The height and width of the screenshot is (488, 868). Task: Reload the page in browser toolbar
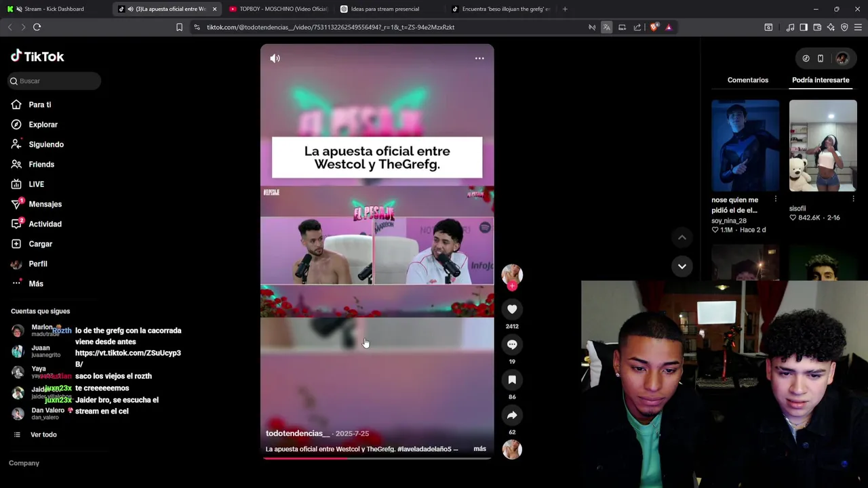coord(37,27)
